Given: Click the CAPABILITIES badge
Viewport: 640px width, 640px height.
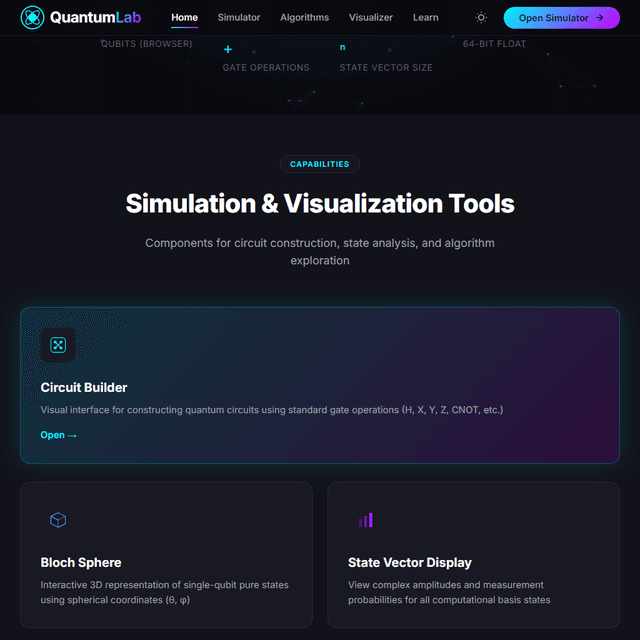Looking at the screenshot, I should point(320,164).
